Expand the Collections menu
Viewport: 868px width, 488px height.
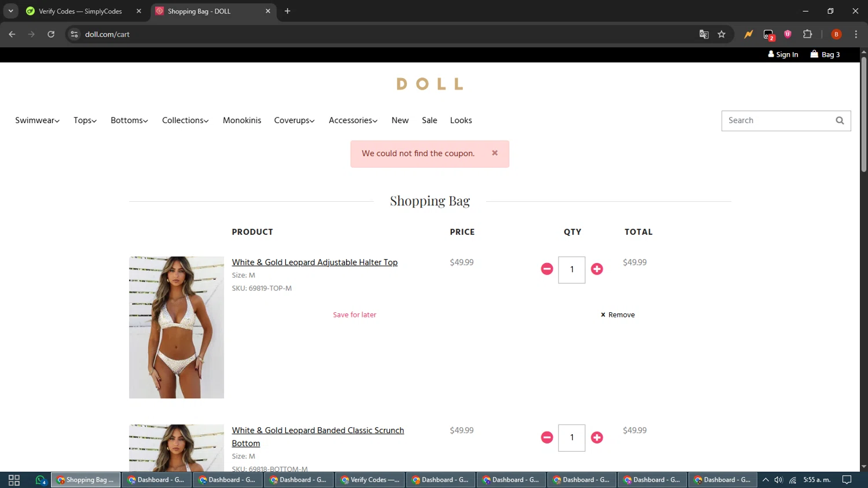[x=185, y=120]
